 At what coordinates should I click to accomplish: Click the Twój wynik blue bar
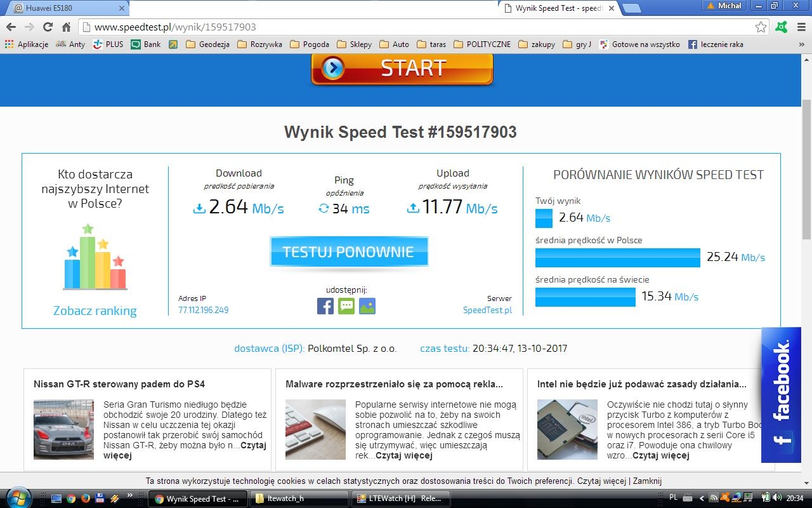pos(544,218)
